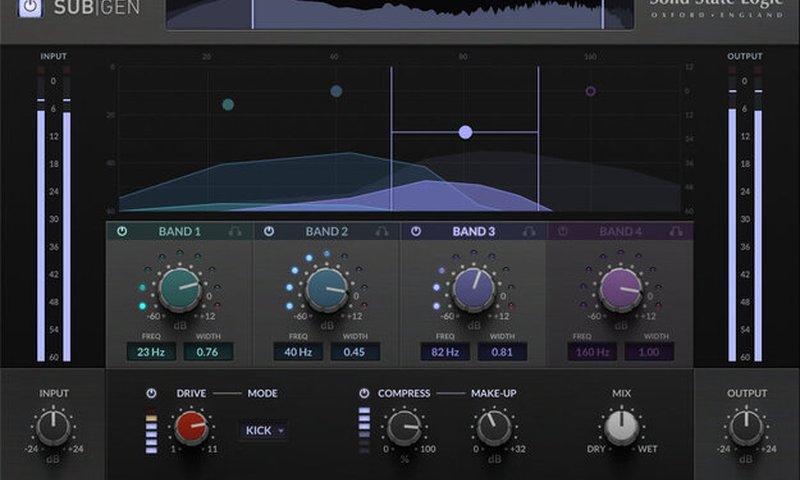Enable solo headphones on Band 4
Image resolution: width=800 pixels, height=480 pixels.
coord(676,231)
